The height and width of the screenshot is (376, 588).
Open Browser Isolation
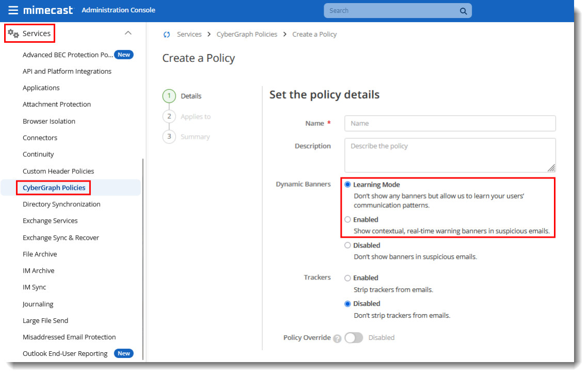click(49, 121)
